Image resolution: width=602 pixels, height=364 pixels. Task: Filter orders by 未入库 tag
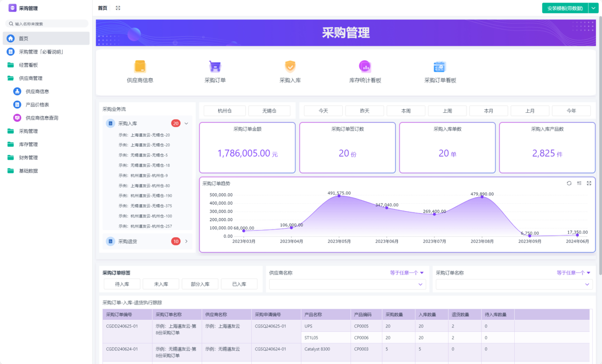pyautogui.click(x=161, y=284)
